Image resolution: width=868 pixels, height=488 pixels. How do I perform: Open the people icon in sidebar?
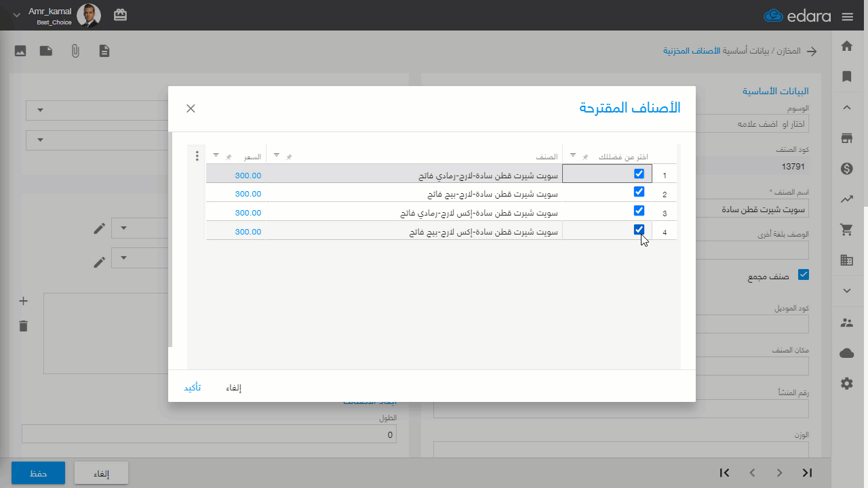(x=846, y=323)
